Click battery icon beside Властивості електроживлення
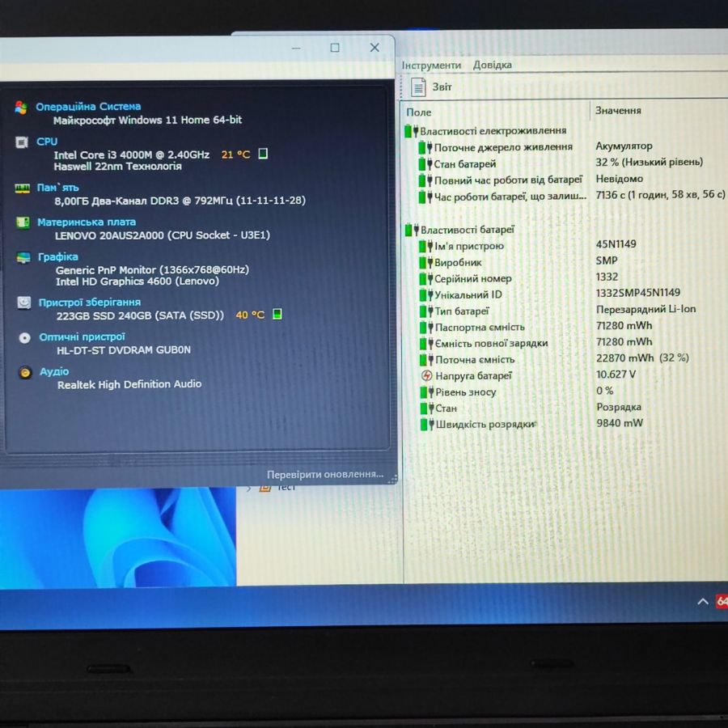The image size is (728, 728). (412, 131)
